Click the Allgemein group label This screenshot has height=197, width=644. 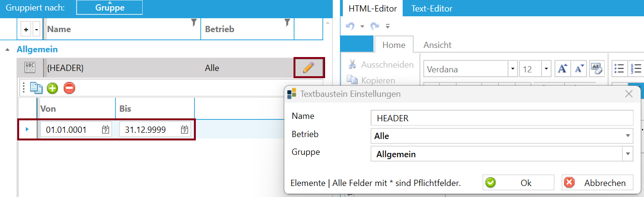[37, 49]
